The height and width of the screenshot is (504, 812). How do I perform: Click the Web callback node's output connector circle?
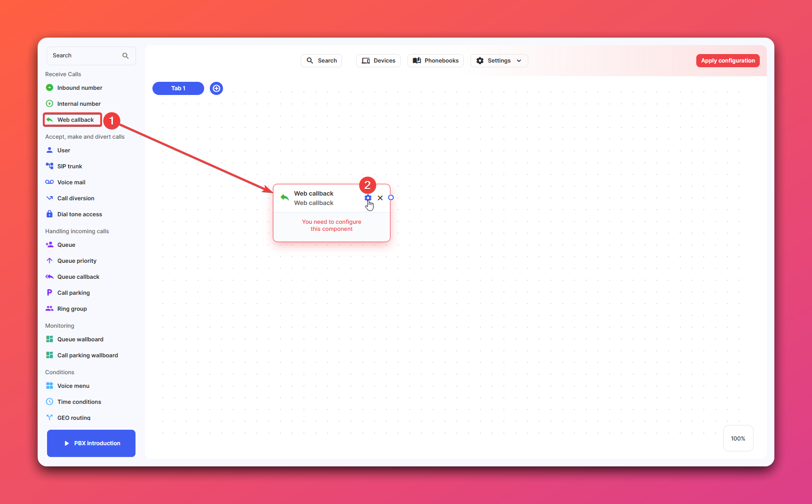391,197
